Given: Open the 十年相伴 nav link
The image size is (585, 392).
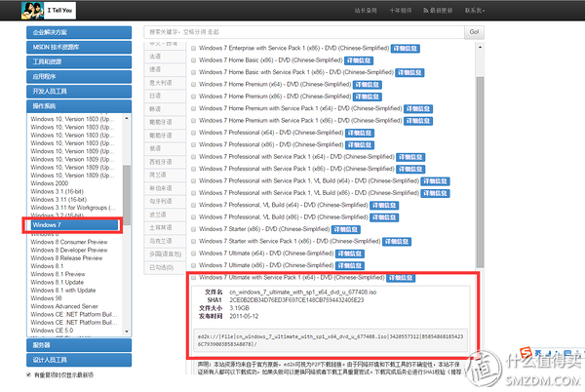Looking at the screenshot, I should click(401, 11).
